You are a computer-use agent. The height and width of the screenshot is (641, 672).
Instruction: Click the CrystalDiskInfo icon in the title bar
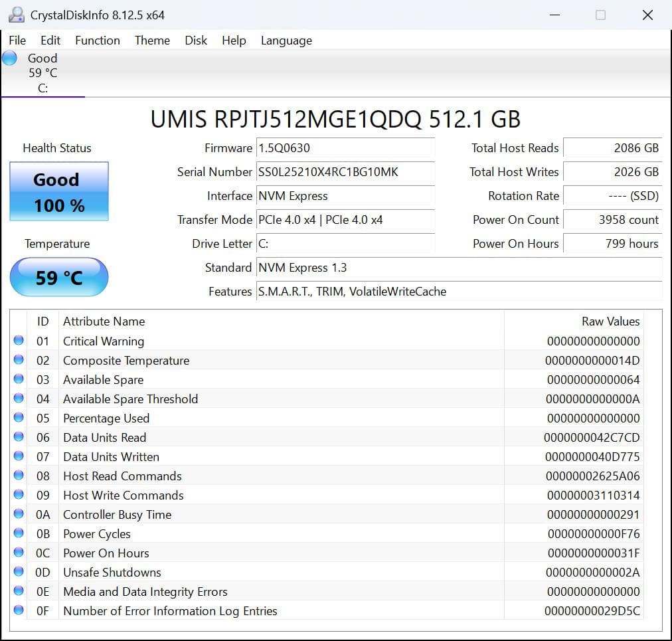pos(15,14)
